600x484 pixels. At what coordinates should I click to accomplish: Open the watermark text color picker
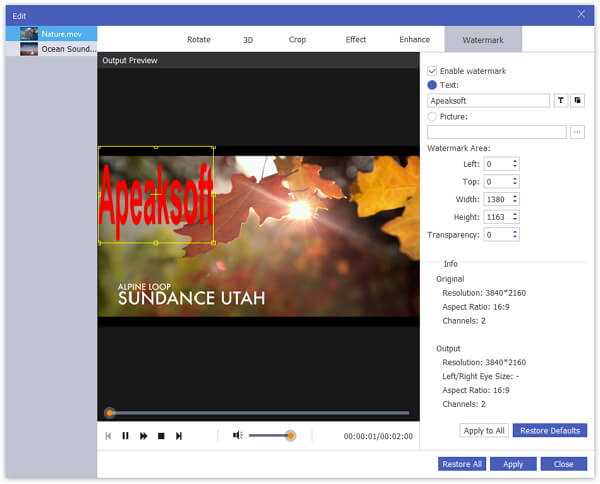tap(577, 101)
